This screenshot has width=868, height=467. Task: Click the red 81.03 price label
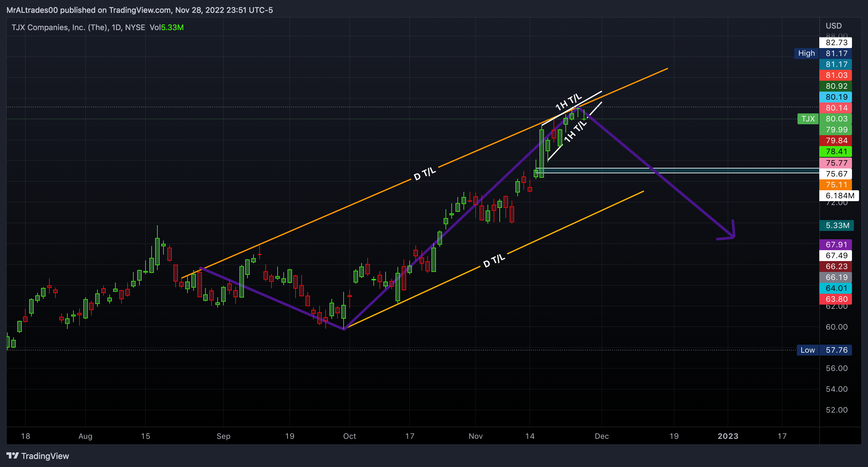click(836, 75)
